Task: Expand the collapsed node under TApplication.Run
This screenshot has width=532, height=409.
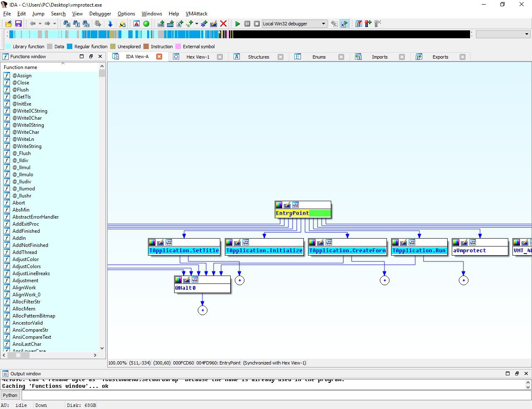Action: tap(463, 280)
